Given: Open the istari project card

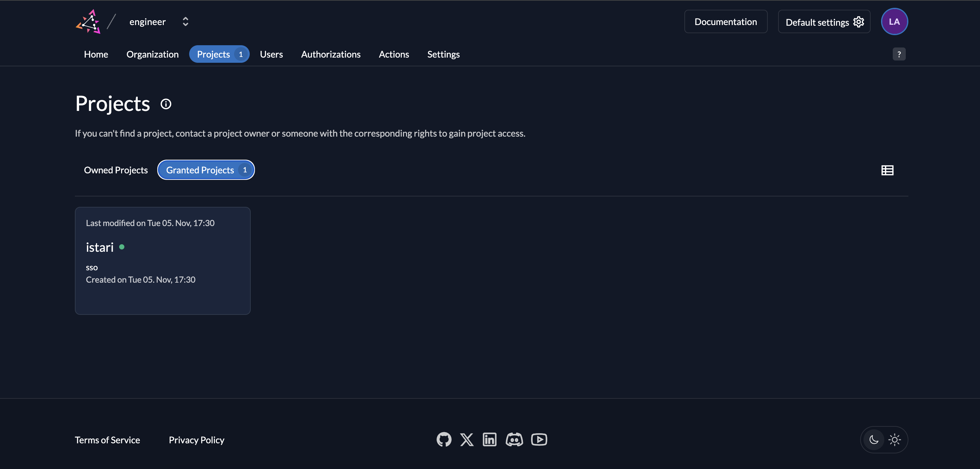Looking at the screenshot, I should [x=162, y=260].
